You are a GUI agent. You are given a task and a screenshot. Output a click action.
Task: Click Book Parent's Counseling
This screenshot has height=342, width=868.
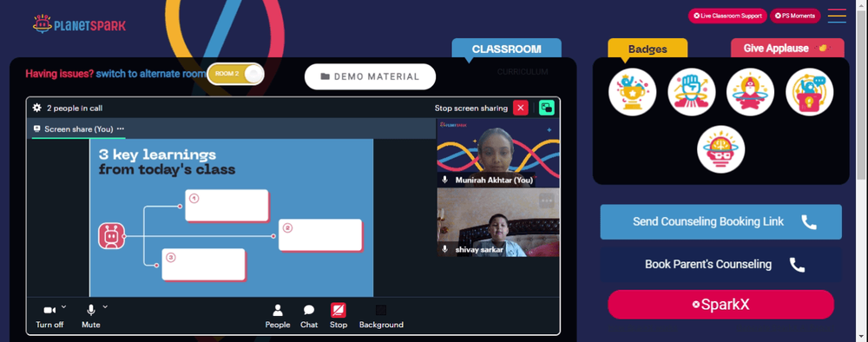(720, 265)
